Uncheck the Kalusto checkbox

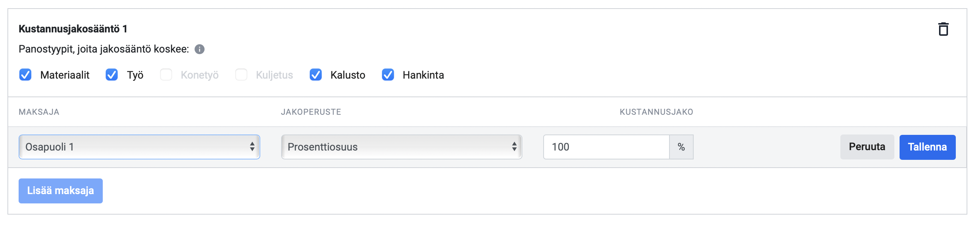click(315, 75)
